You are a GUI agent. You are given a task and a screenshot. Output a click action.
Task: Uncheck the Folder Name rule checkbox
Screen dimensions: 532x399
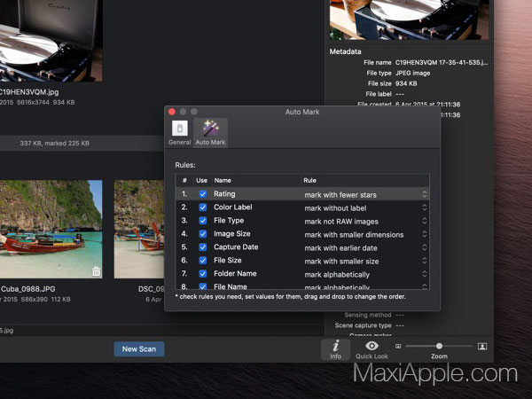pos(202,273)
